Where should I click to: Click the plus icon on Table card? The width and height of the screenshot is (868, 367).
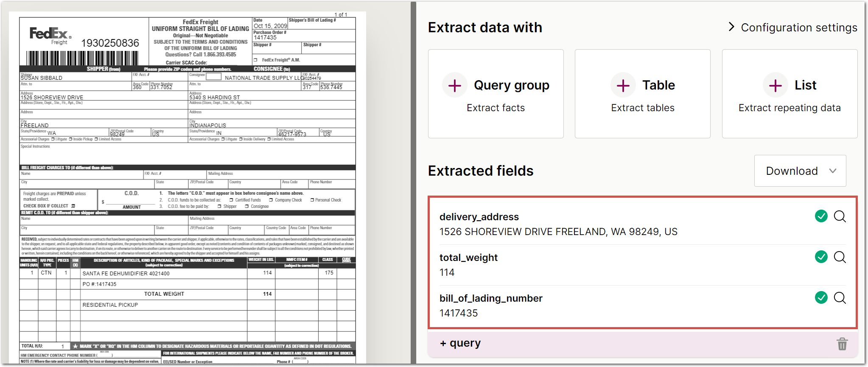tap(623, 85)
